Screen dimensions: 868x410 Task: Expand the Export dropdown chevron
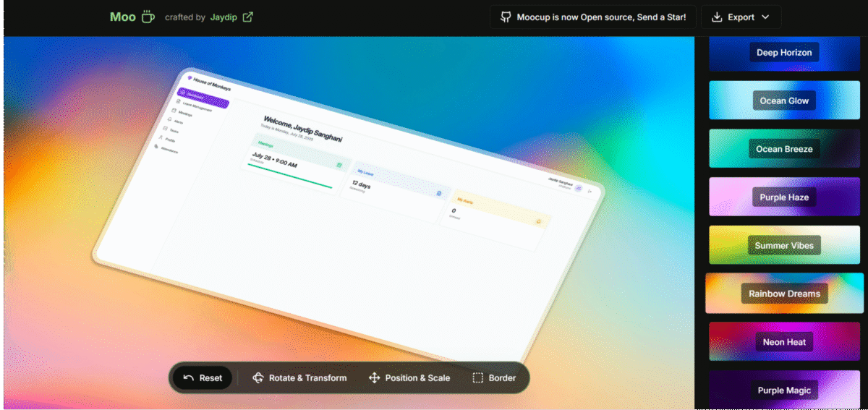(765, 17)
